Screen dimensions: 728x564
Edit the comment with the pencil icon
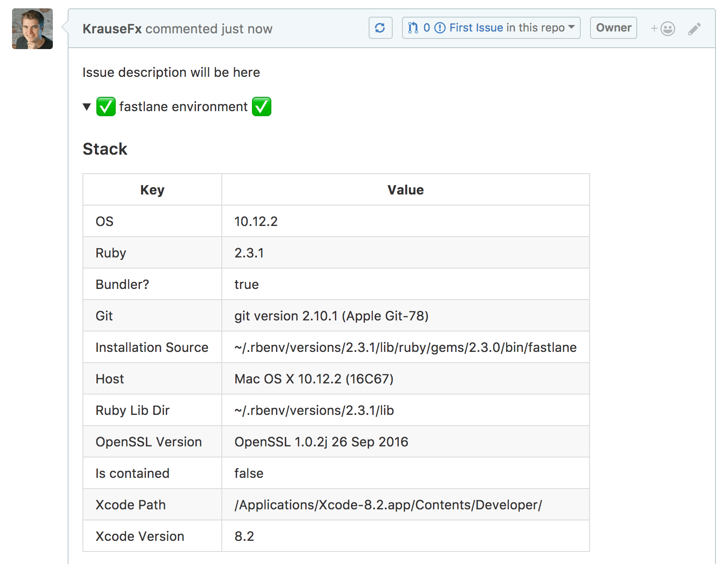coord(694,29)
